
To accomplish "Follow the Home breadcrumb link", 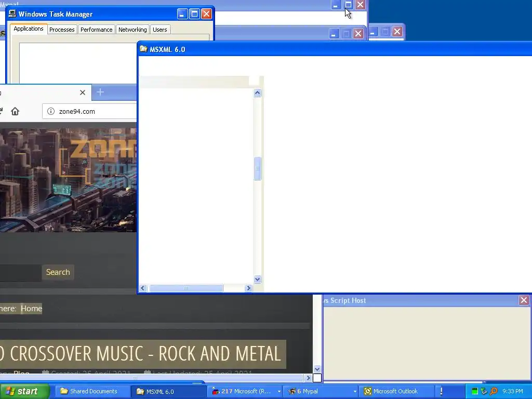I will [x=31, y=309].
